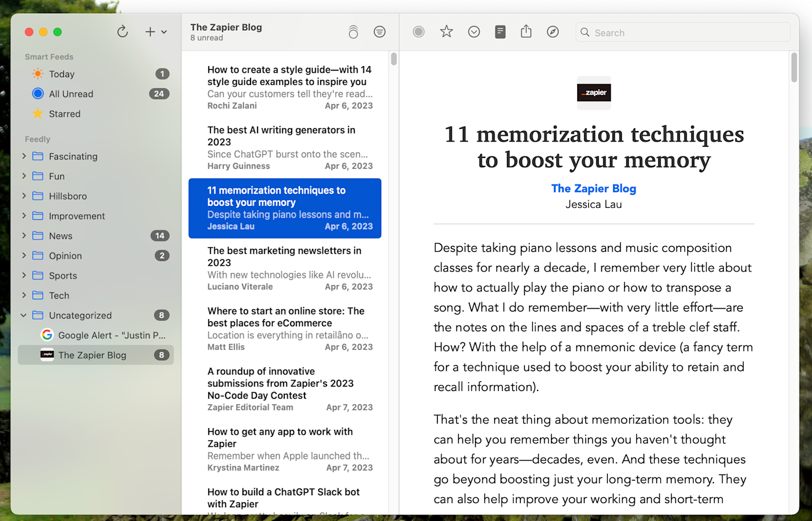812x521 pixels.
Task: Click the plus icon to add feed
Action: point(150,32)
